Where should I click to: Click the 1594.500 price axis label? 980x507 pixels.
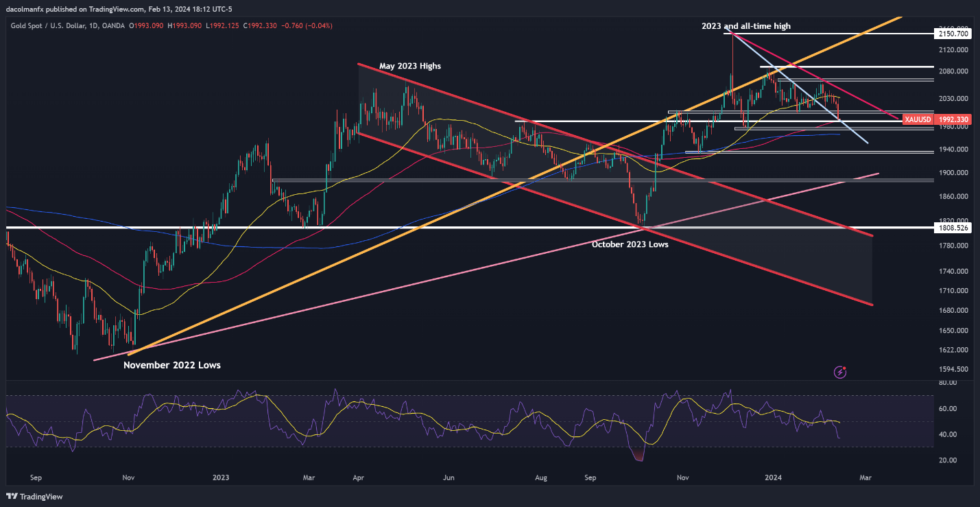(953, 369)
